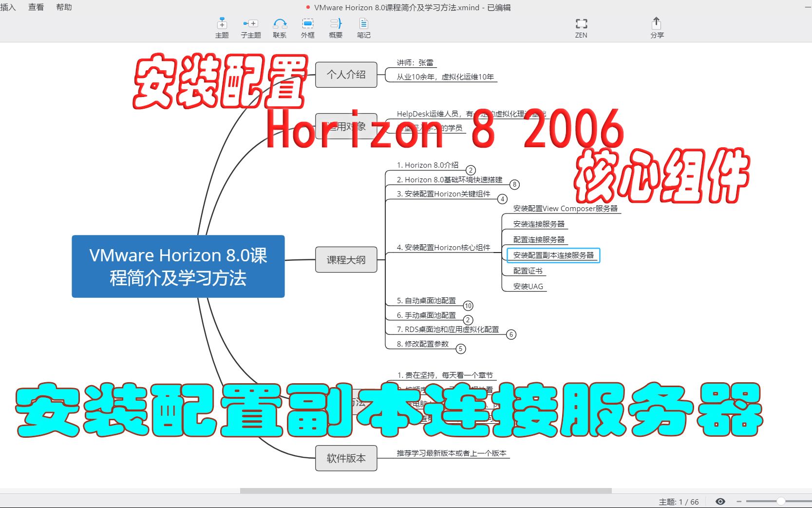Select the central topic VMware Horizon 8.0课程简介及学习方法
This screenshot has height=508, width=812.
pyautogui.click(x=178, y=266)
